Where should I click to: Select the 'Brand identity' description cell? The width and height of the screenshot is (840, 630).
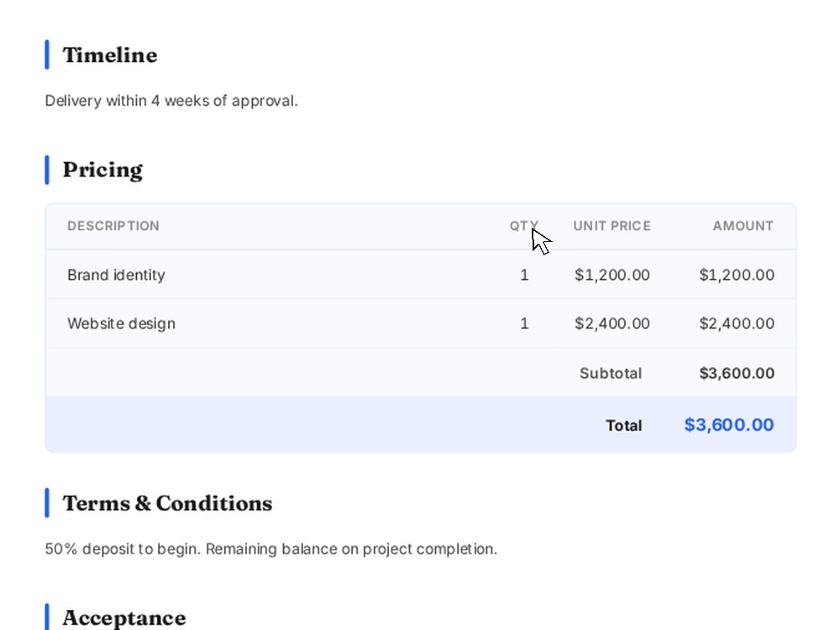click(116, 275)
